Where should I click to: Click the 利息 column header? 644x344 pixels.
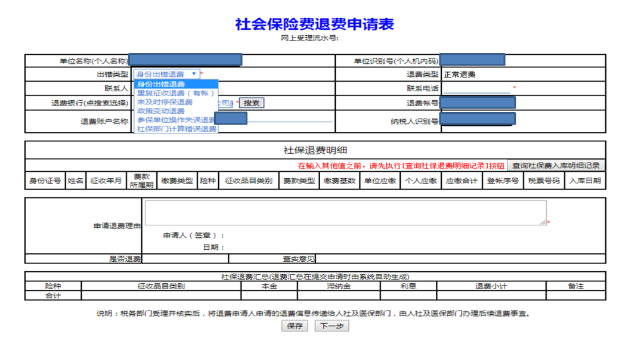[x=408, y=286]
